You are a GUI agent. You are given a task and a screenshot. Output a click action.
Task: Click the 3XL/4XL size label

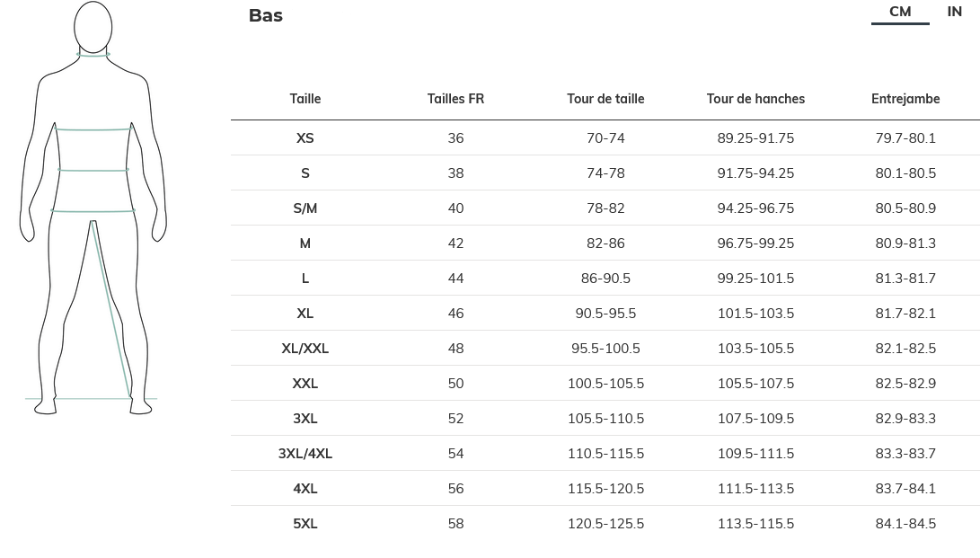click(305, 454)
